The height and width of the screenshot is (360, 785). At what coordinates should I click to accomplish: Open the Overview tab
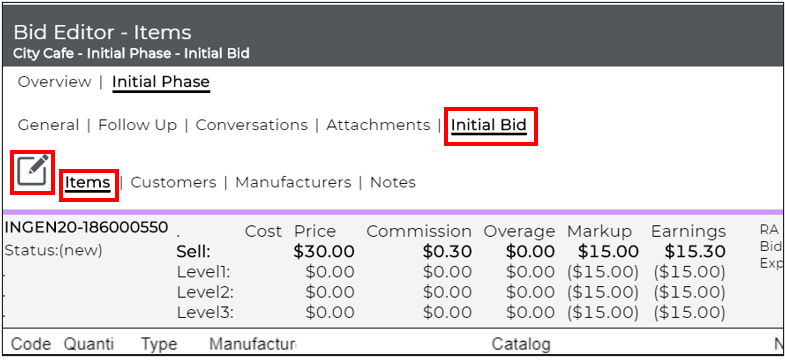55,82
